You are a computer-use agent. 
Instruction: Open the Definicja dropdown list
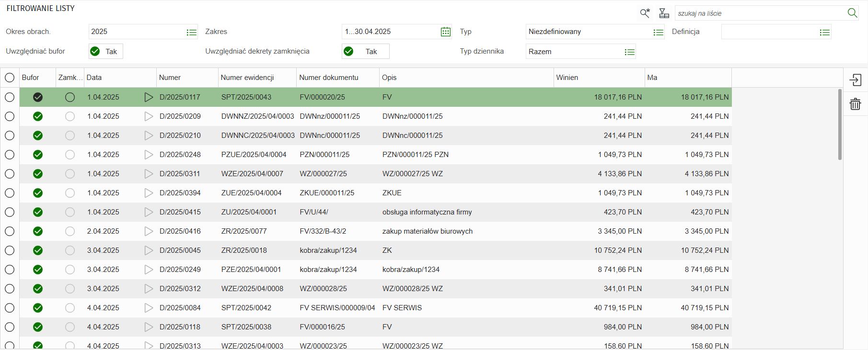click(x=824, y=32)
